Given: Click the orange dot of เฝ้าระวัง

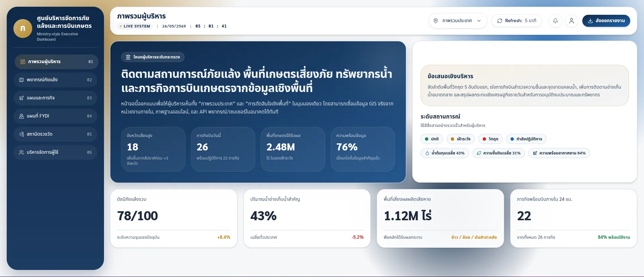Looking at the screenshot, I should (452, 139).
